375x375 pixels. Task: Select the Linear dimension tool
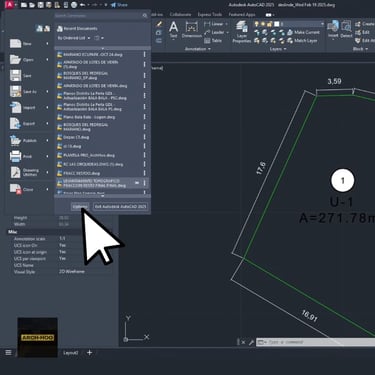(x=214, y=24)
